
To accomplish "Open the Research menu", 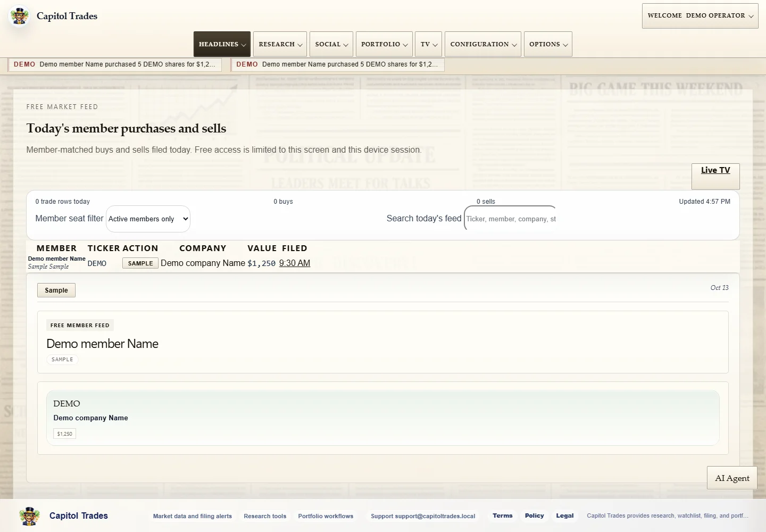I will (280, 44).
